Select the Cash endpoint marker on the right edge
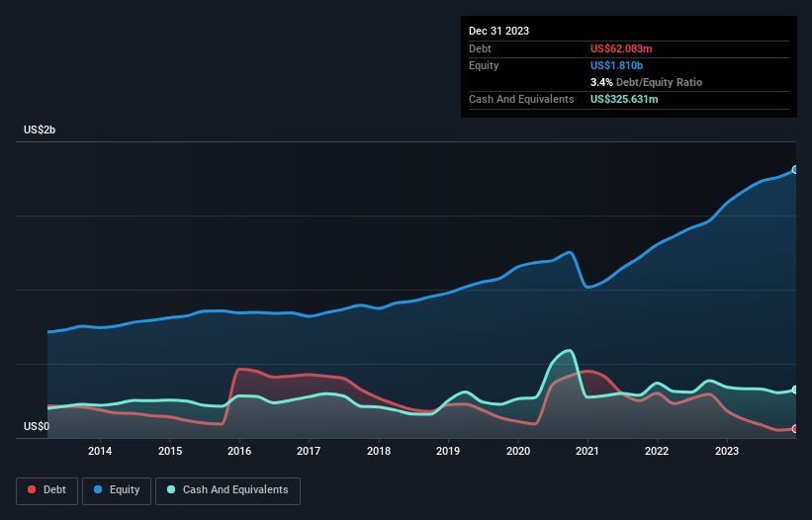The image size is (812, 520). point(795,390)
